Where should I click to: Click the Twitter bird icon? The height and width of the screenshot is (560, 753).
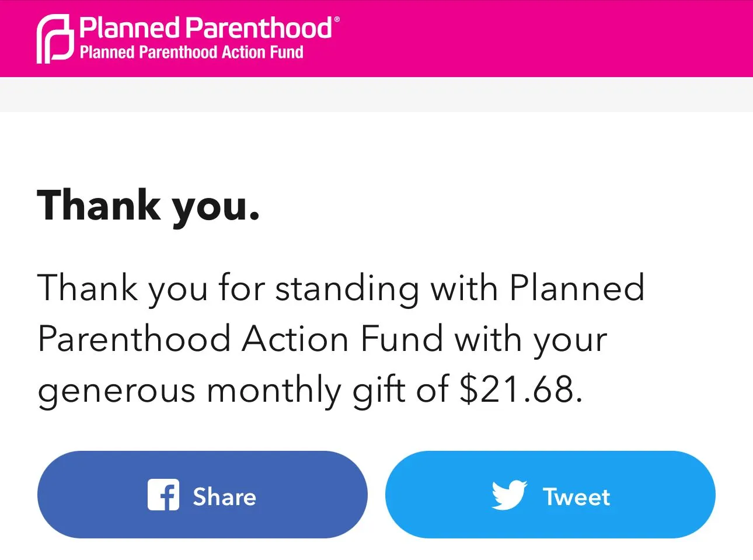(509, 495)
